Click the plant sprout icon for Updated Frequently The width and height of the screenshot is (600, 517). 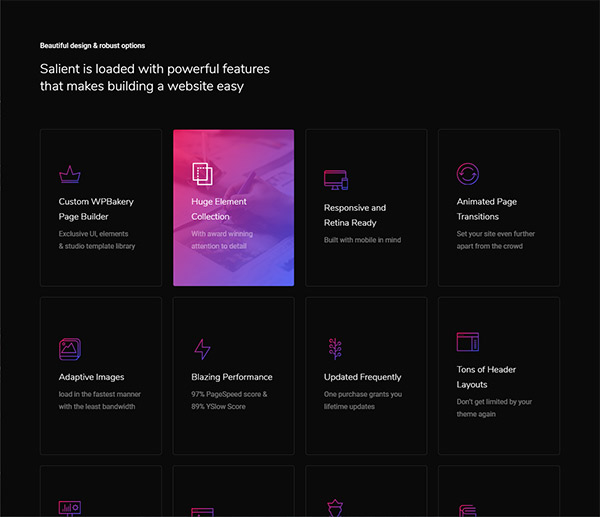tap(334, 349)
